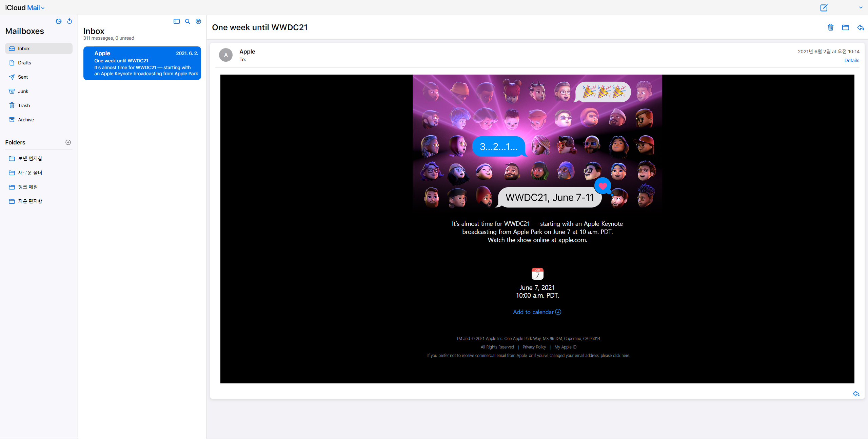868x439 pixels.
Task: Open the Privacy Policy link
Action: pos(534,347)
